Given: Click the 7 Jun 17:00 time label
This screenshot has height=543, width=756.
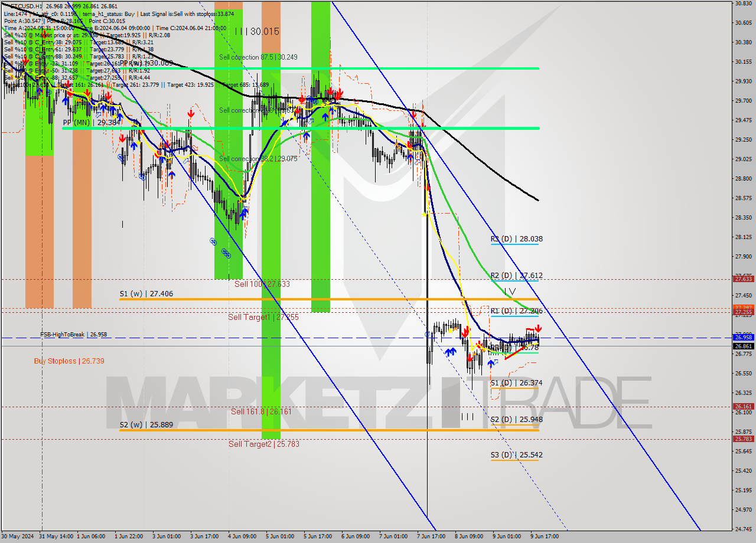Looking at the screenshot, I should pyautogui.click(x=431, y=537).
